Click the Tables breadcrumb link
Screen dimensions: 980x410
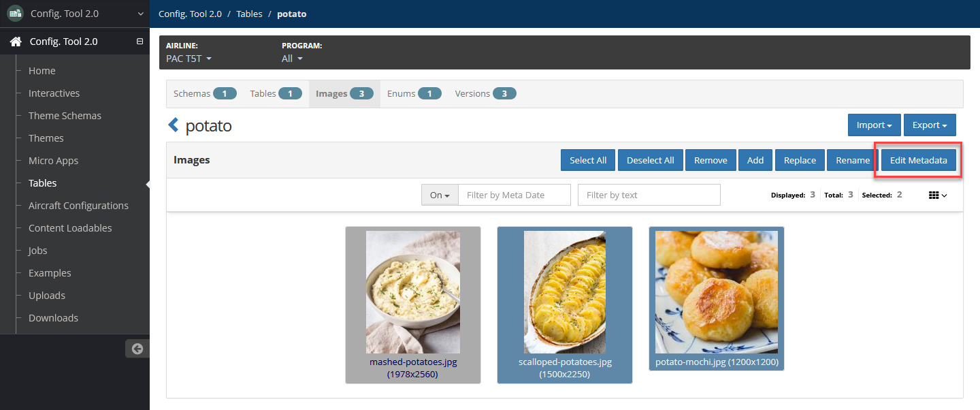click(249, 14)
